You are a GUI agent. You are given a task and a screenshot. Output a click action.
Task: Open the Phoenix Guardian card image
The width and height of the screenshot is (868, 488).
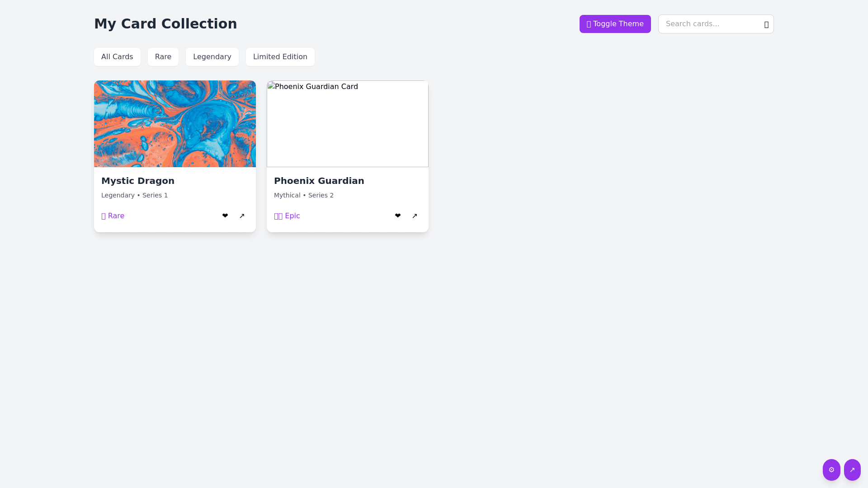(348, 124)
